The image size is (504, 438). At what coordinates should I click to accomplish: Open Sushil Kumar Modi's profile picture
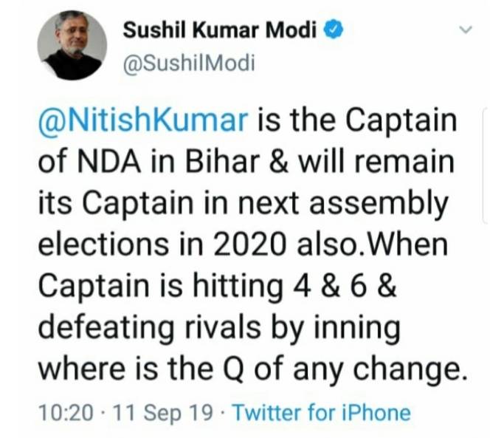pyautogui.click(x=72, y=45)
